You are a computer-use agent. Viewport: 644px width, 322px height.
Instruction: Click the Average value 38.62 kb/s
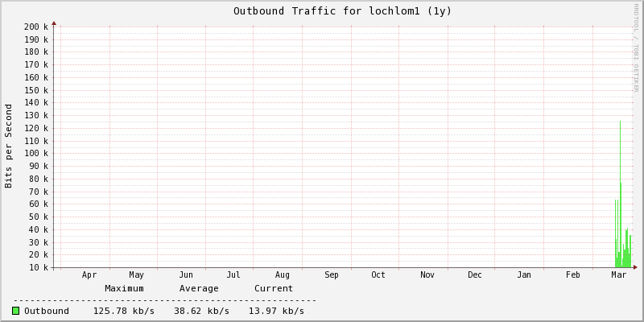(x=201, y=311)
